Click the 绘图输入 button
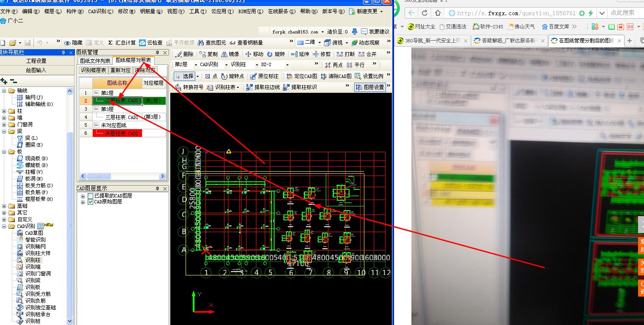This screenshot has width=644, height=325. 36,70
